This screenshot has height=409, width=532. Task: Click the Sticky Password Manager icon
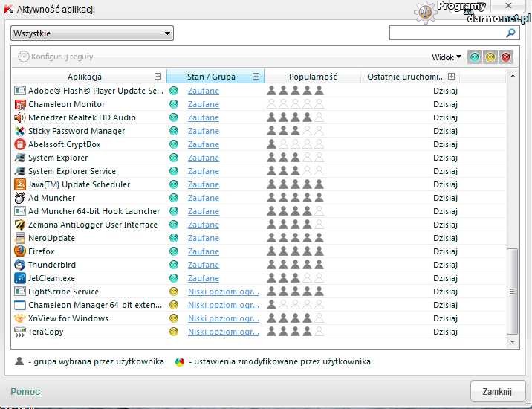tap(20, 131)
